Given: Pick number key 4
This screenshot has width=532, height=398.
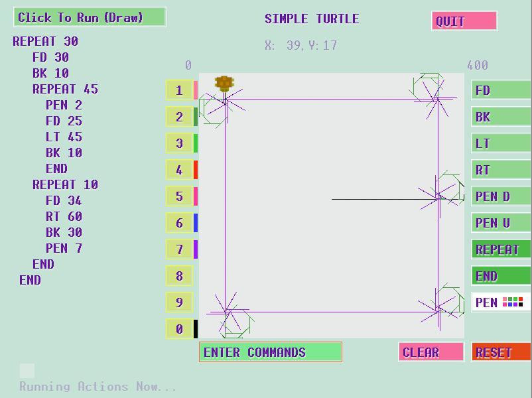Looking at the screenshot, I should point(179,170).
